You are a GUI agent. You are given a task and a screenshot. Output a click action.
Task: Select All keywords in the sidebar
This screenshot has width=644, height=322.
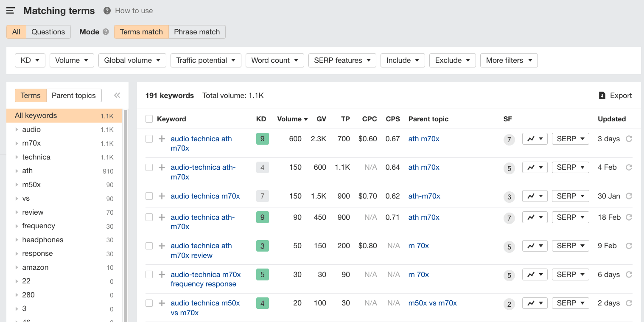click(64, 116)
